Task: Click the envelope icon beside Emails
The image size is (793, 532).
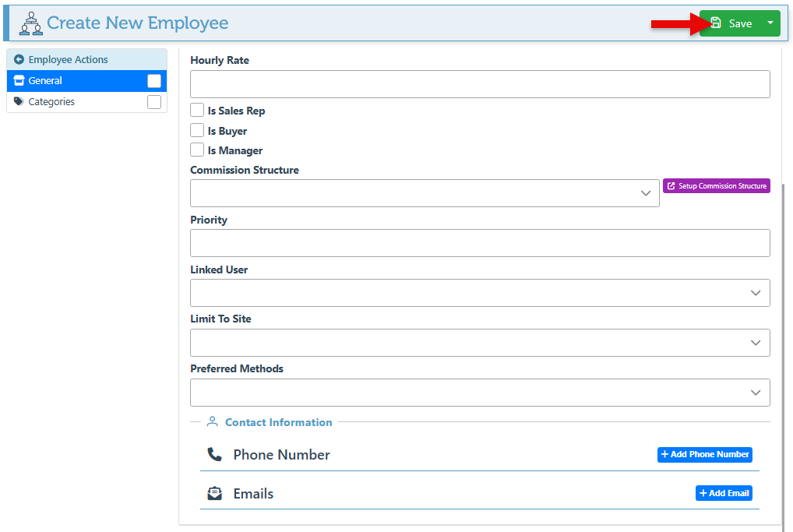Action: [214, 494]
